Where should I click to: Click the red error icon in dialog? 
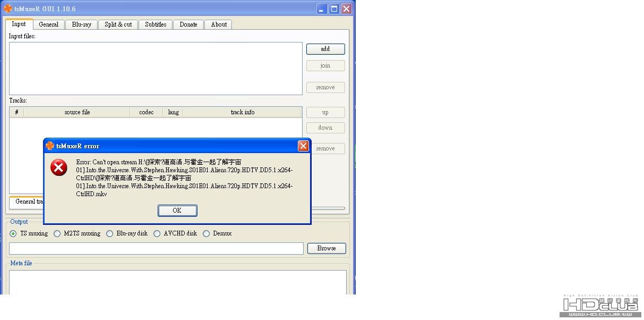[58, 167]
